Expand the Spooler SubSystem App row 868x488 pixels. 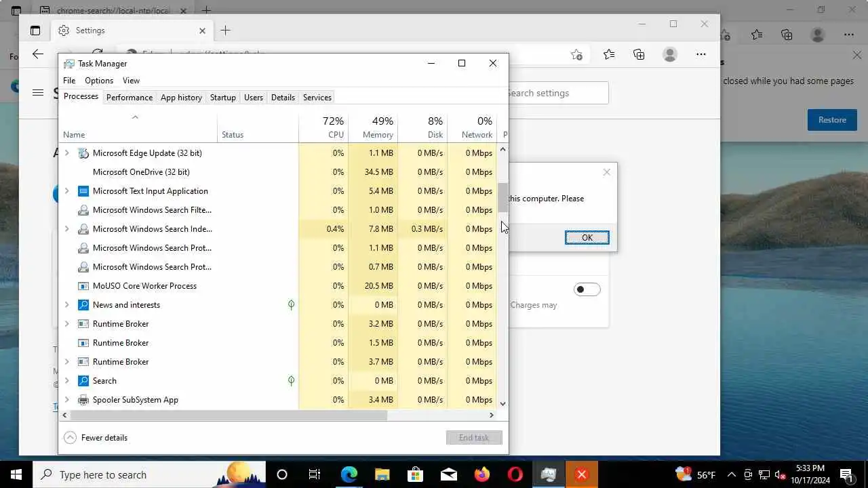point(66,400)
